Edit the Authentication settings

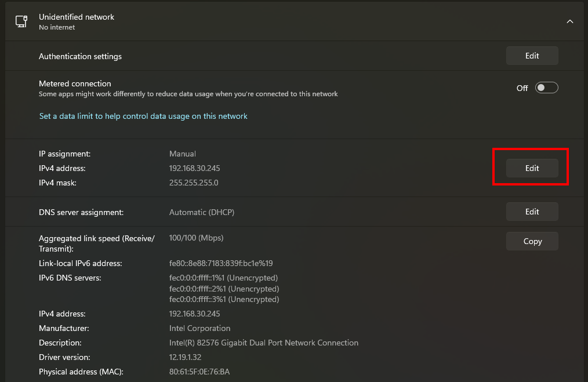tap(532, 56)
